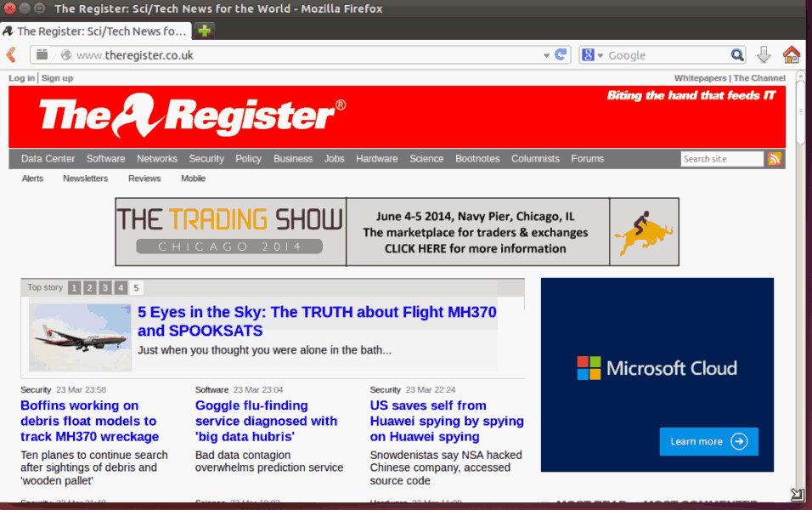Open The Channel link
This screenshot has width=812, height=510.
(759, 78)
